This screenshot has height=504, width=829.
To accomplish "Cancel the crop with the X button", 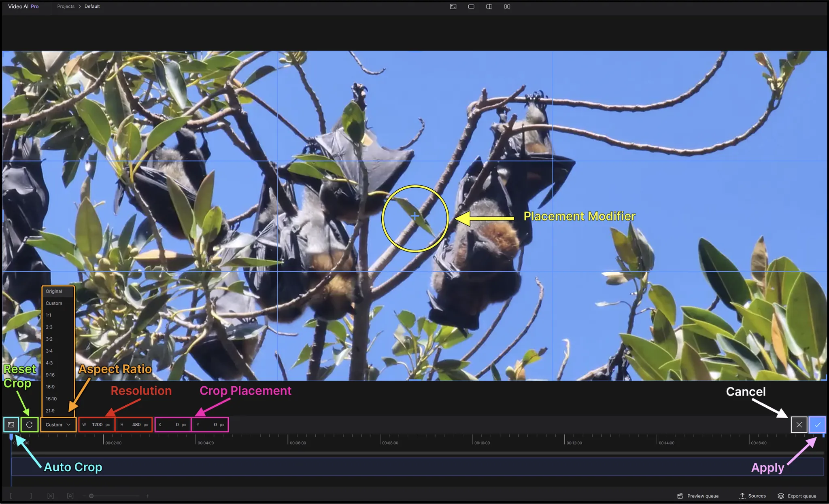I will coord(799,425).
